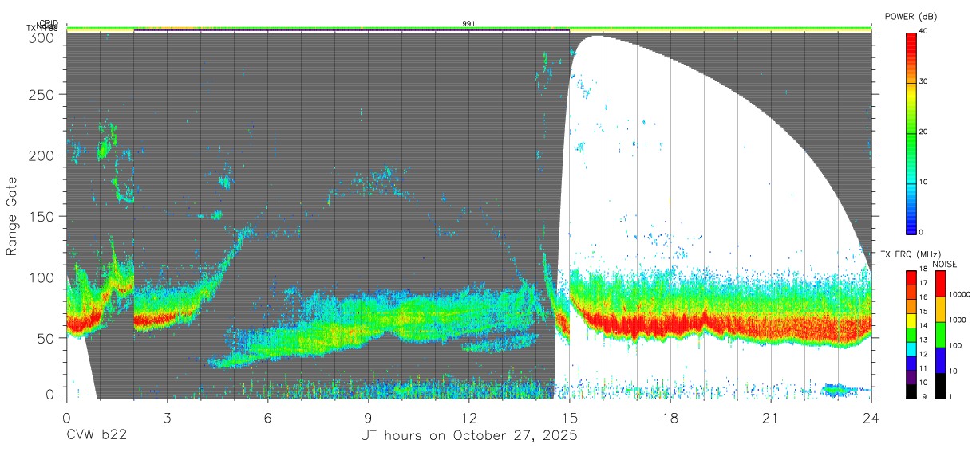
Task: Pick the black noise swatch at the bottom
Action: click(940, 386)
